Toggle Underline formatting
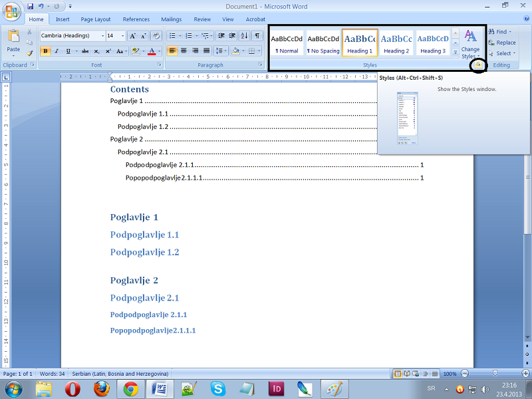Viewport: 532px width, 399px height. (x=68, y=51)
